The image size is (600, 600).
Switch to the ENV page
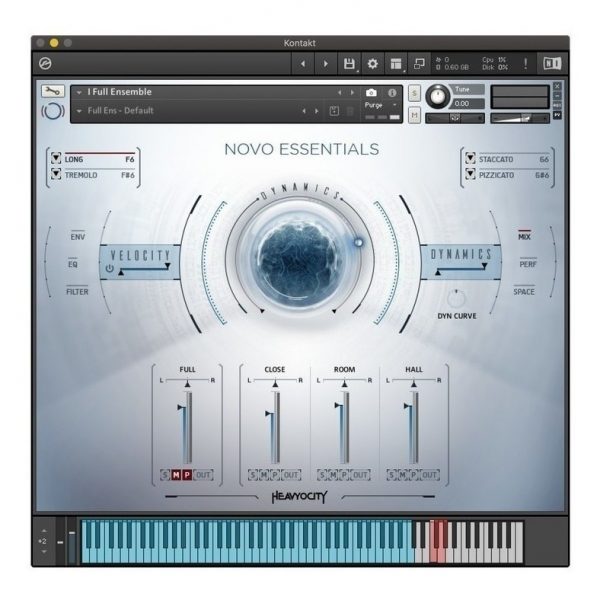(x=78, y=237)
